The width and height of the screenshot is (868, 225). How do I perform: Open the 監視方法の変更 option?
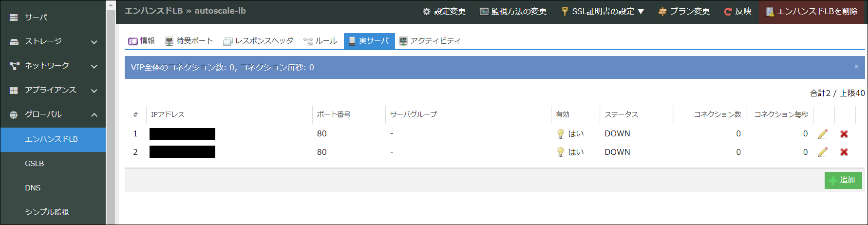[x=513, y=11]
